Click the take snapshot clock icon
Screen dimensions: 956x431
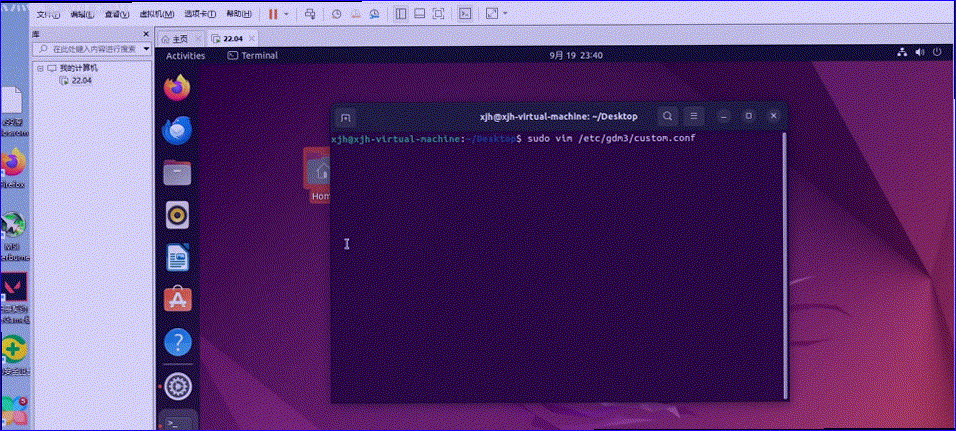click(337, 13)
